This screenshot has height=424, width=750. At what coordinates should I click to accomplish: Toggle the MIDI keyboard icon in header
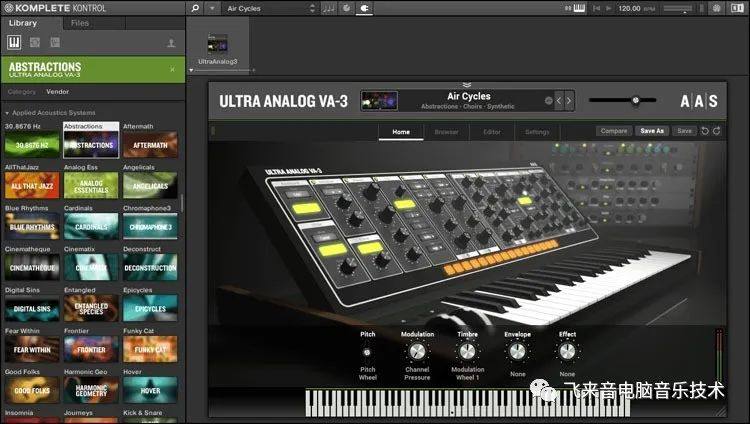(x=579, y=8)
